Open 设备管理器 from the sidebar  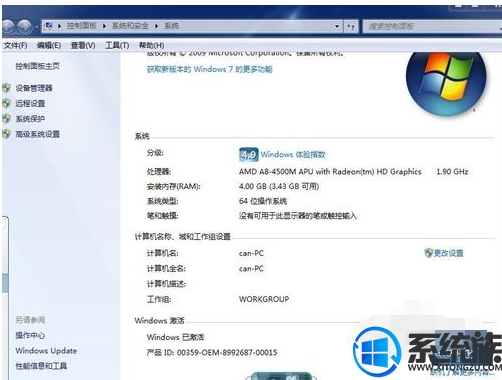[x=34, y=88]
